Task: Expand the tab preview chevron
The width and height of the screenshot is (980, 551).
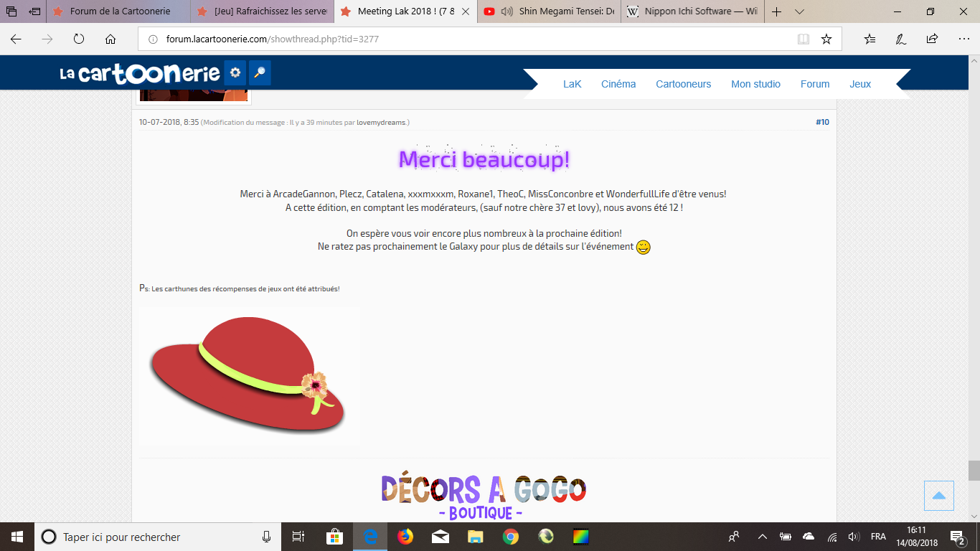Action: coord(800,11)
